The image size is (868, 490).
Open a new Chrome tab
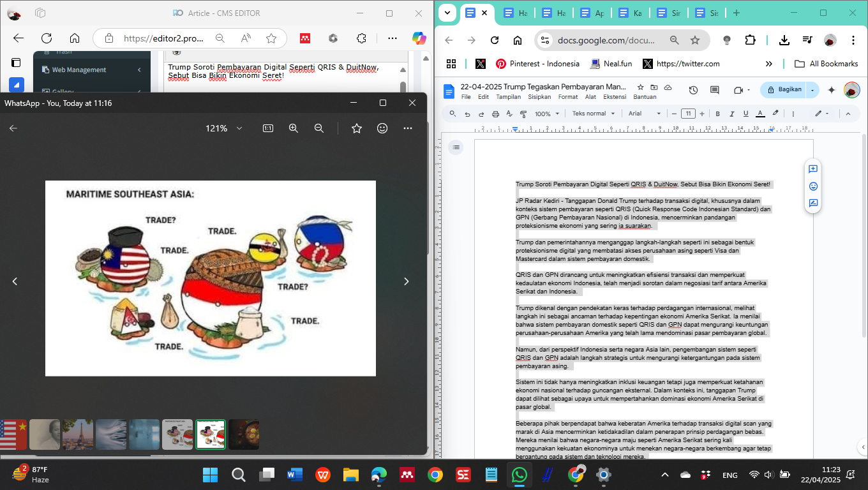(x=736, y=13)
